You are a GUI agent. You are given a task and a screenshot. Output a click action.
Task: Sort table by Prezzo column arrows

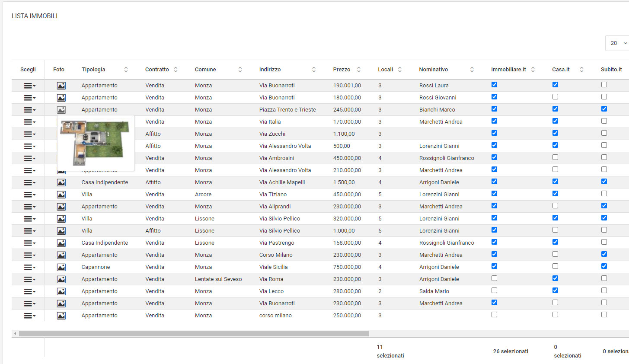[358, 70]
